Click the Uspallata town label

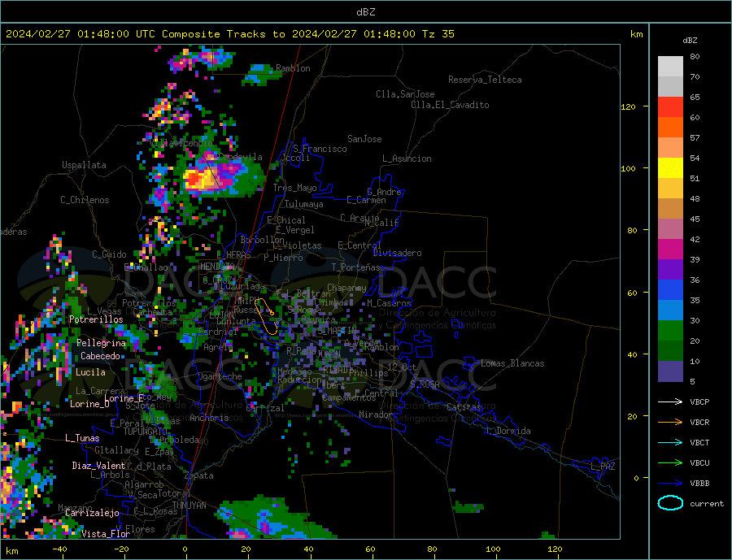click(x=84, y=165)
